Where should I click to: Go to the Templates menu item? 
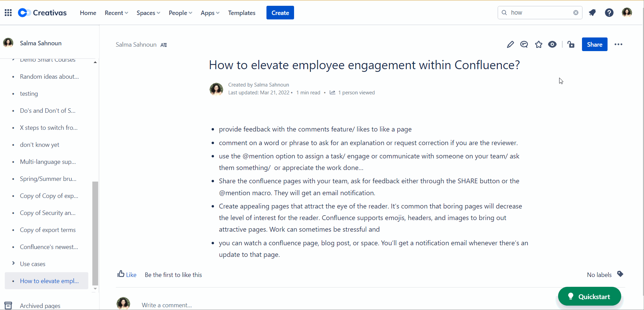pos(242,13)
